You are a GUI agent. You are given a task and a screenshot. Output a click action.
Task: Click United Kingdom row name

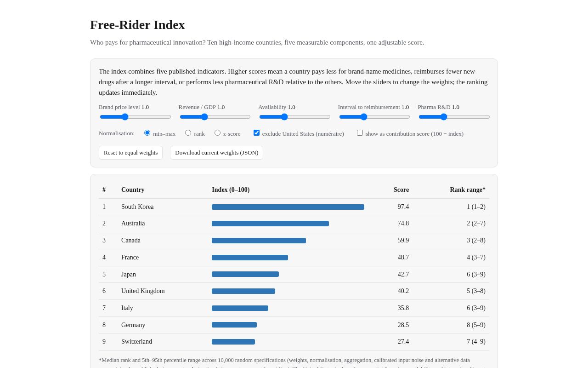tap(143, 291)
